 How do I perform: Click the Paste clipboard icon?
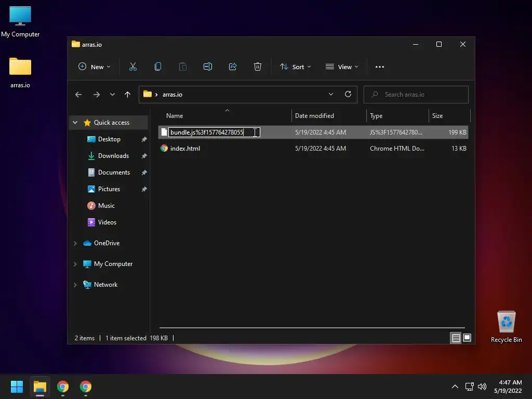tap(182, 66)
